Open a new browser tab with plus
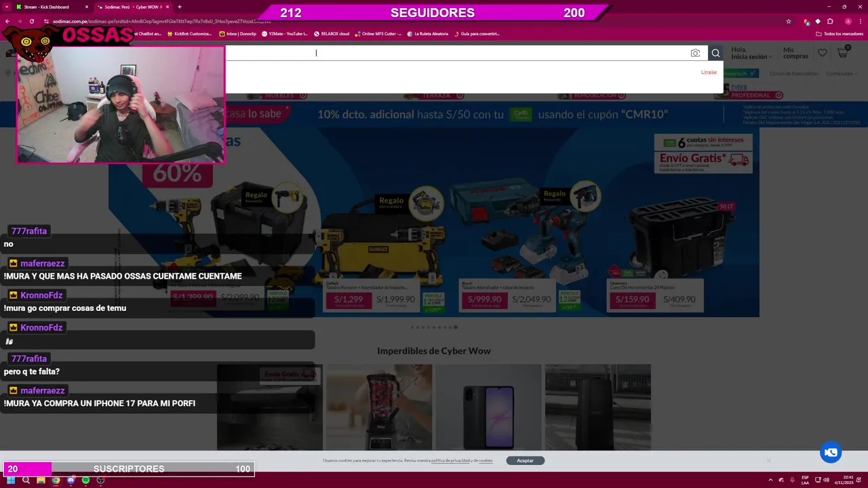The image size is (868, 488). (x=180, y=7)
